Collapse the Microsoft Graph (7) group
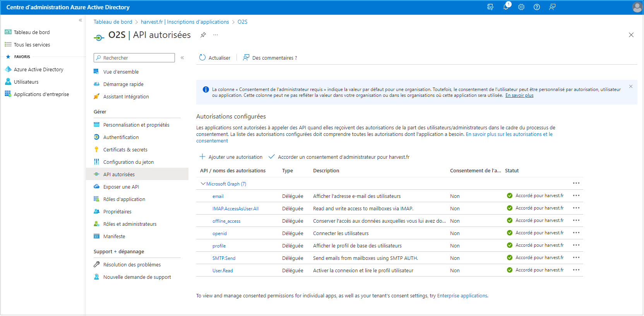The width and height of the screenshot is (644, 316). pos(203,184)
